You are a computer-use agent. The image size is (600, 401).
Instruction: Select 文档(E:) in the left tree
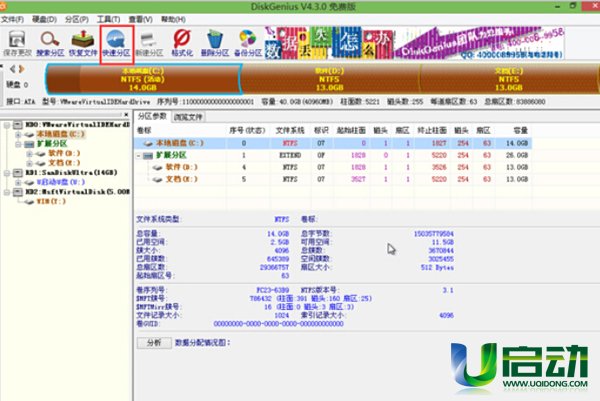click(x=64, y=163)
